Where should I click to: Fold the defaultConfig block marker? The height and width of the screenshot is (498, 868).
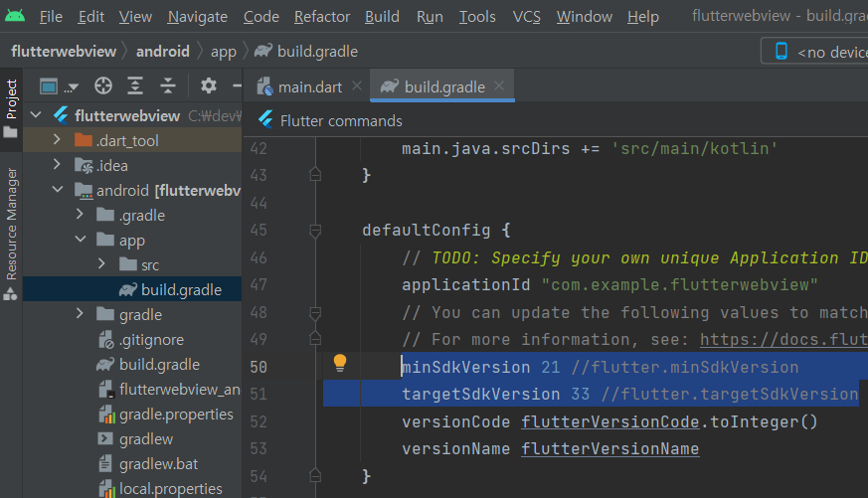pos(315,231)
